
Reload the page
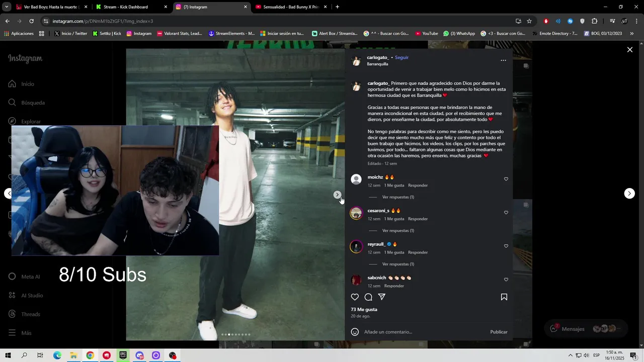tap(31, 21)
